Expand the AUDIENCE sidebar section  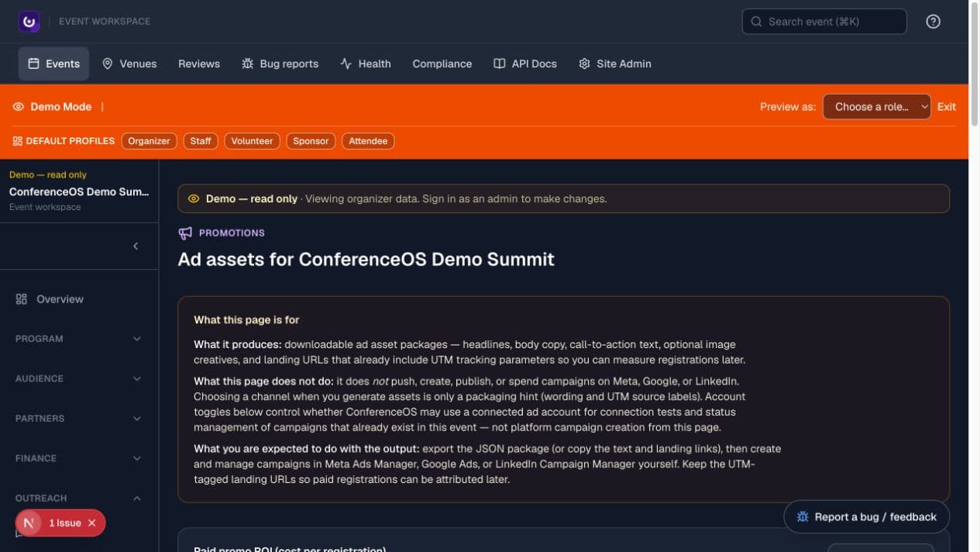point(79,378)
